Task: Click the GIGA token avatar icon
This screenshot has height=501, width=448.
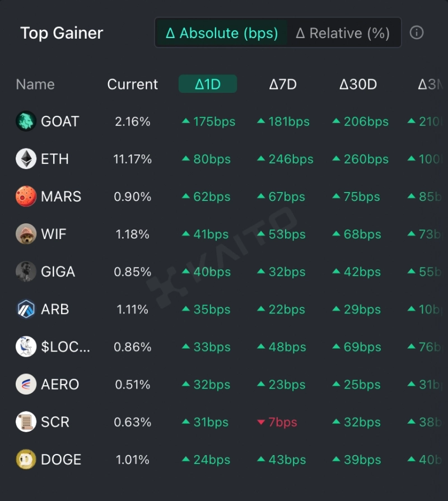Action: 26,271
